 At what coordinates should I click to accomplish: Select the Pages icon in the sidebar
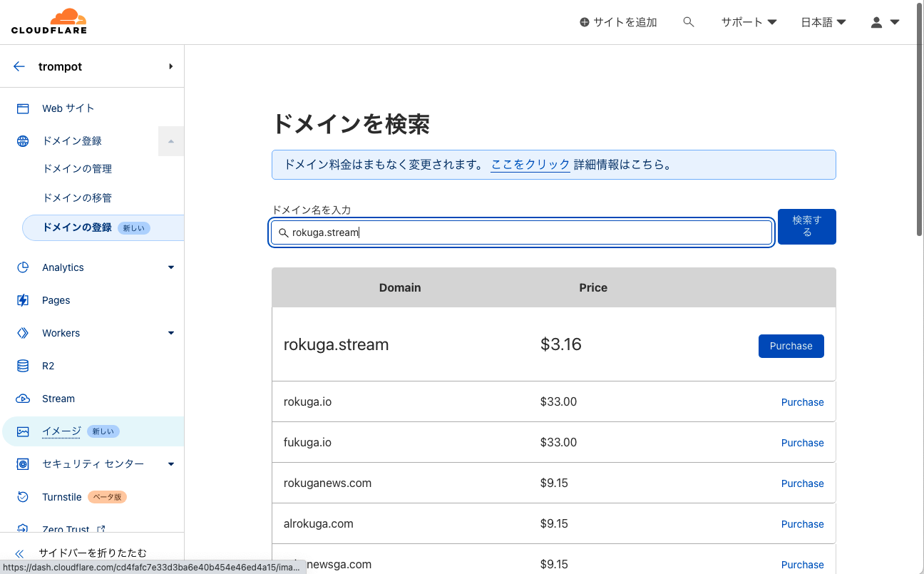[x=22, y=299]
